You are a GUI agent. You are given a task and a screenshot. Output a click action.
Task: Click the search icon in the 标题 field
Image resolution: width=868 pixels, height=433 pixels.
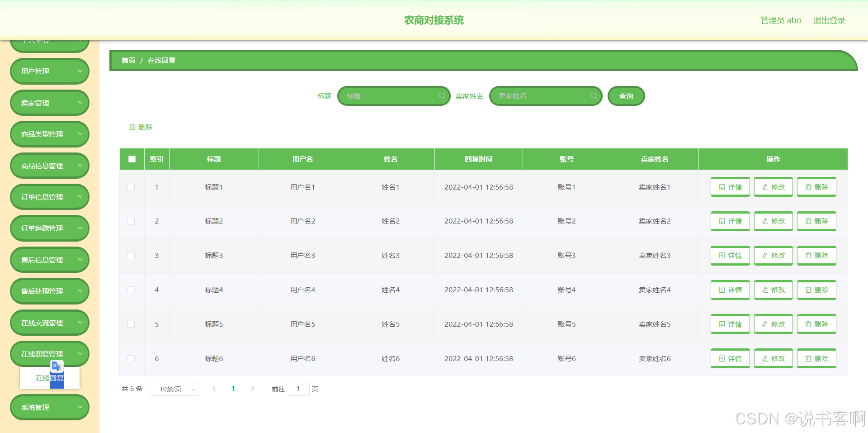click(442, 96)
